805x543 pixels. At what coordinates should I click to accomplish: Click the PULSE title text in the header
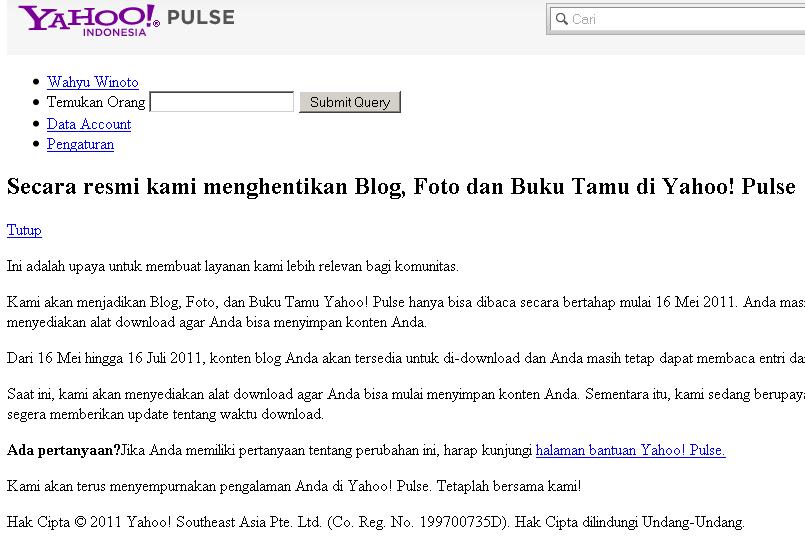[x=201, y=17]
